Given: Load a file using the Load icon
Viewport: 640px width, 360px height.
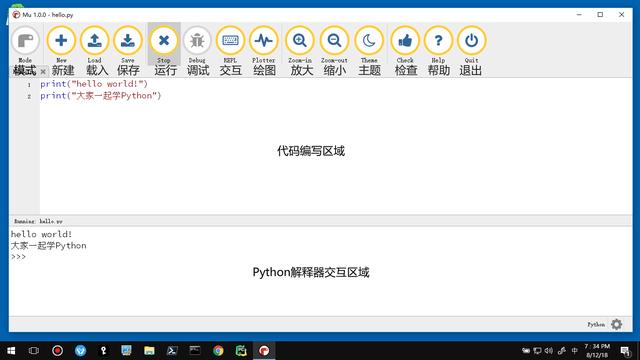Looking at the screenshot, I should coord(94,41).
